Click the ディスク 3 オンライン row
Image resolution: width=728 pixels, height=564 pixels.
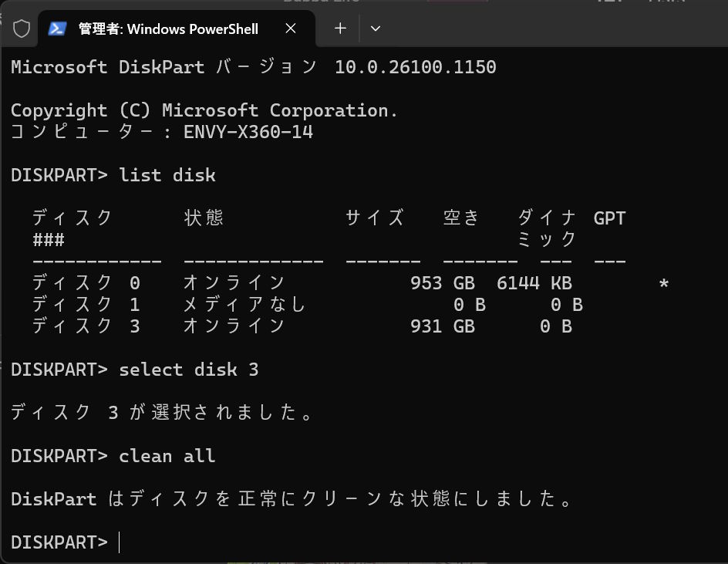coord(302,326)
